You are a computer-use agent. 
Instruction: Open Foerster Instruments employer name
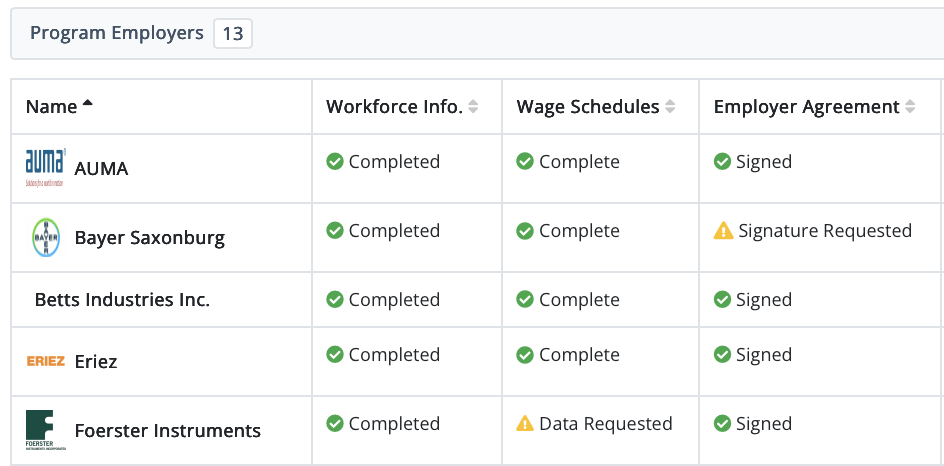tap(168, 431)
